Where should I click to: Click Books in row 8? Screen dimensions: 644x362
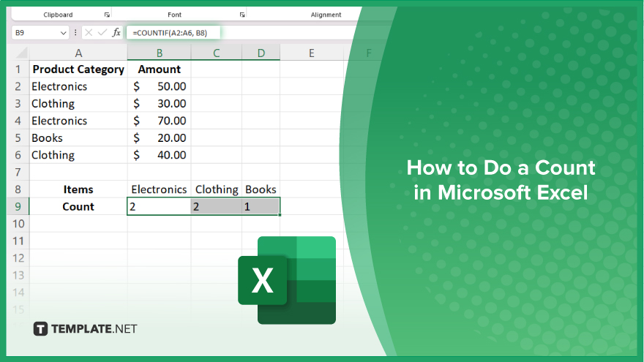(x=261, y=189)
